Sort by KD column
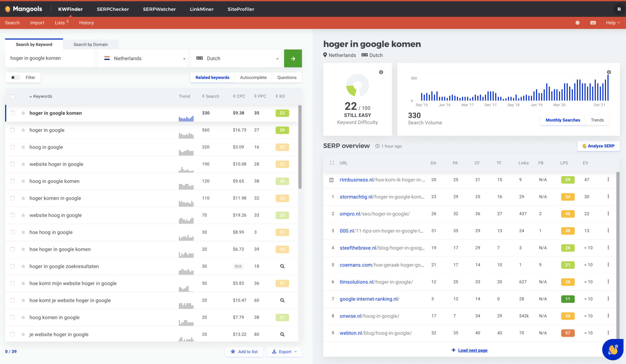626x364 pixels. [280, 96]
